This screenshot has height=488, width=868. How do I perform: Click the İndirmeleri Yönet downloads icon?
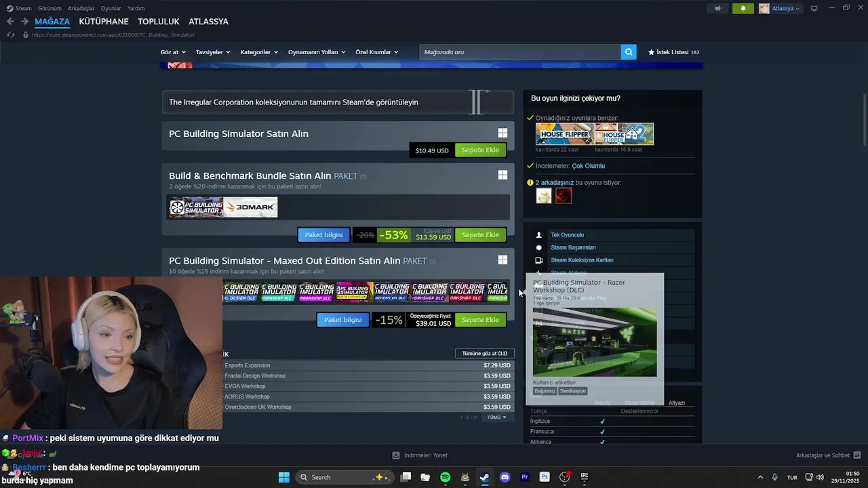(396, 455)
